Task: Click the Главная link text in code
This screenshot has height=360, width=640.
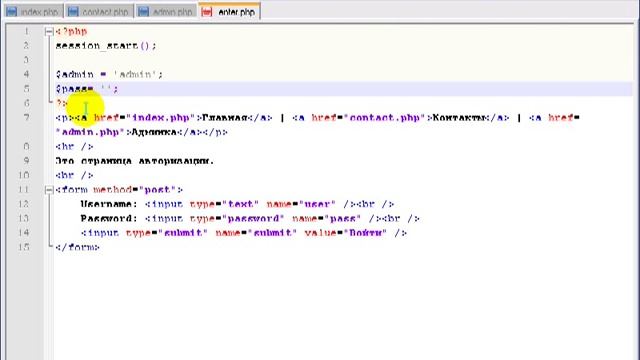Action: point(225,118)
